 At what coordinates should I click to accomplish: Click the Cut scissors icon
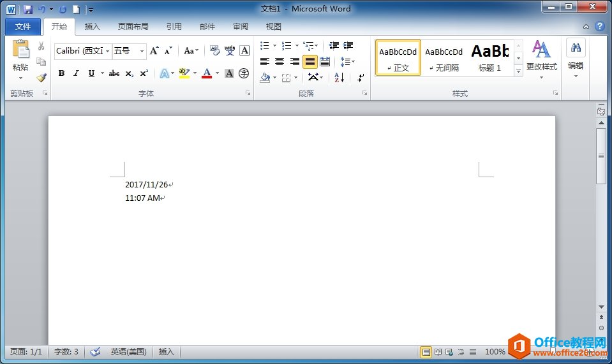click(x=41, y=47)
